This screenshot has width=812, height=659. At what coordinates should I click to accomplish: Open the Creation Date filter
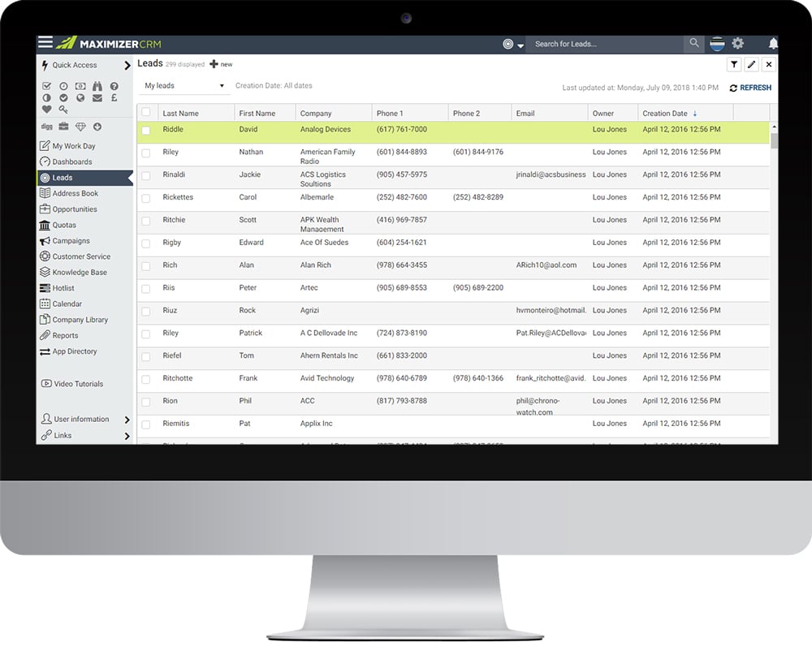click(x=274, y=85)
